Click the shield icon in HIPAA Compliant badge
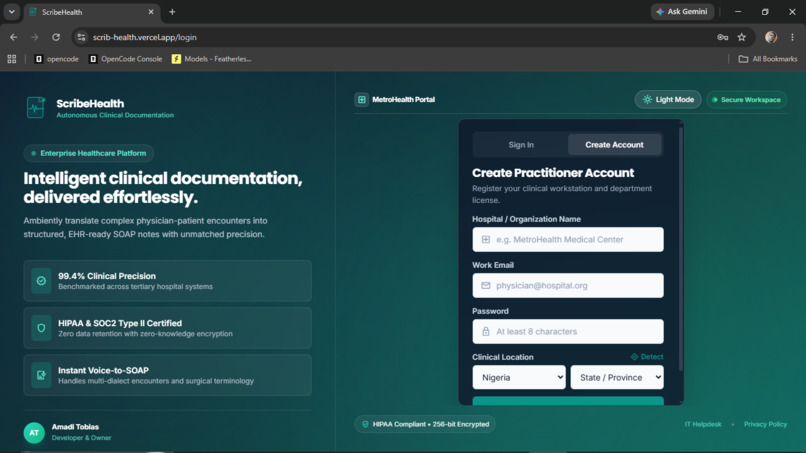The image size is (806, 453). tap(365, 424)
